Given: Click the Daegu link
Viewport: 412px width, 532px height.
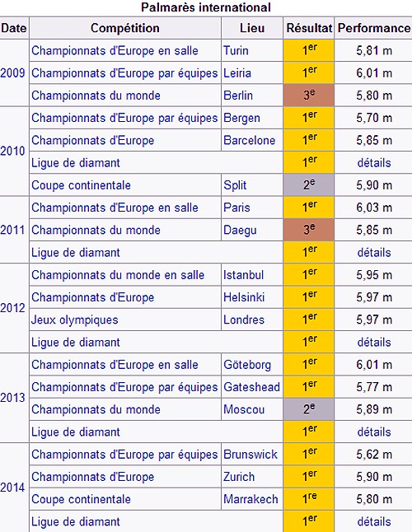Looking at the screenshot, I should click(x=240, y=230).
